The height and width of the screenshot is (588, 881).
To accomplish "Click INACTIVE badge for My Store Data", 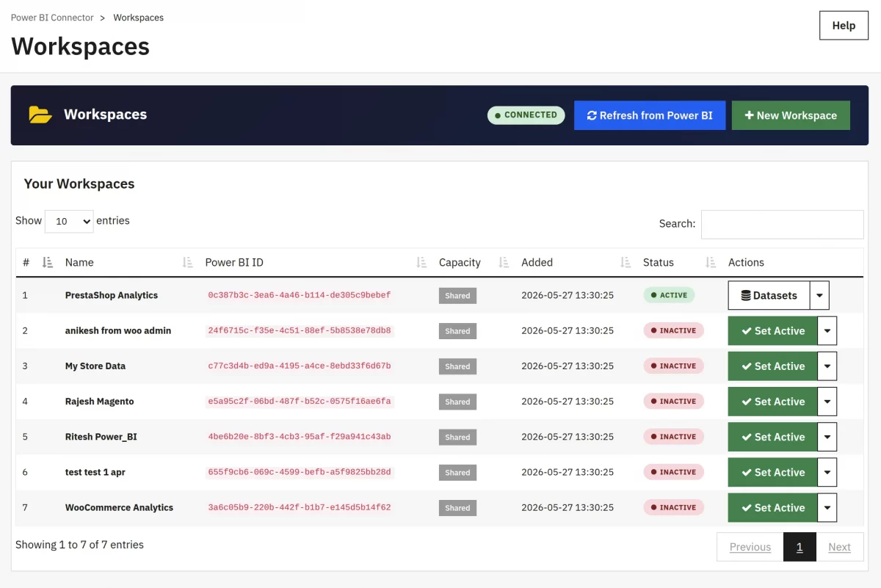I will coord(673,366).
